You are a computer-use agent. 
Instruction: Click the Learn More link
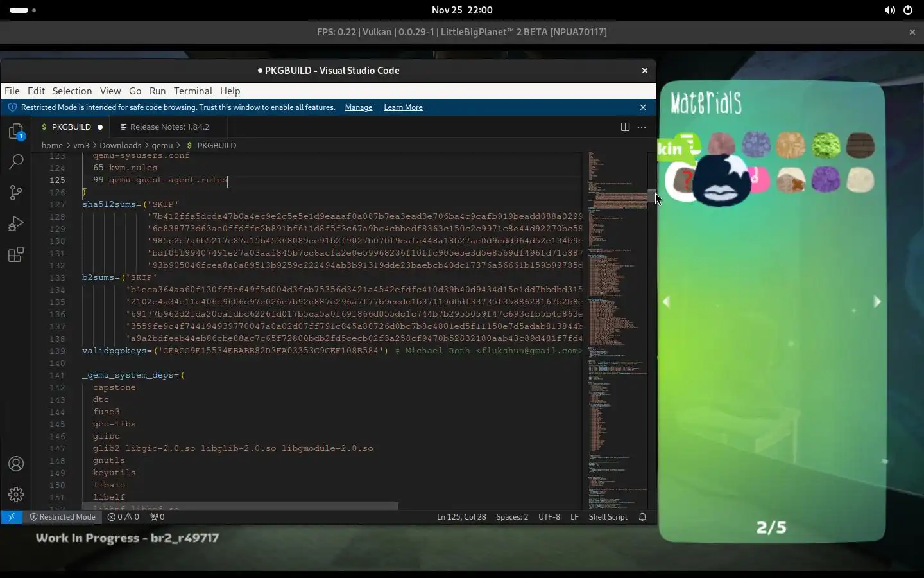tap(403, 107)
